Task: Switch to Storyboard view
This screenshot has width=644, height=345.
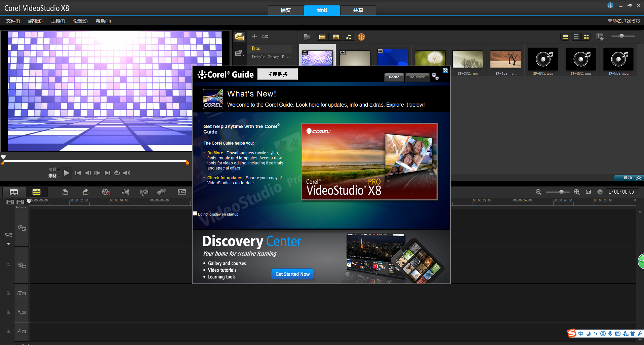Action: tap(14, 192)
